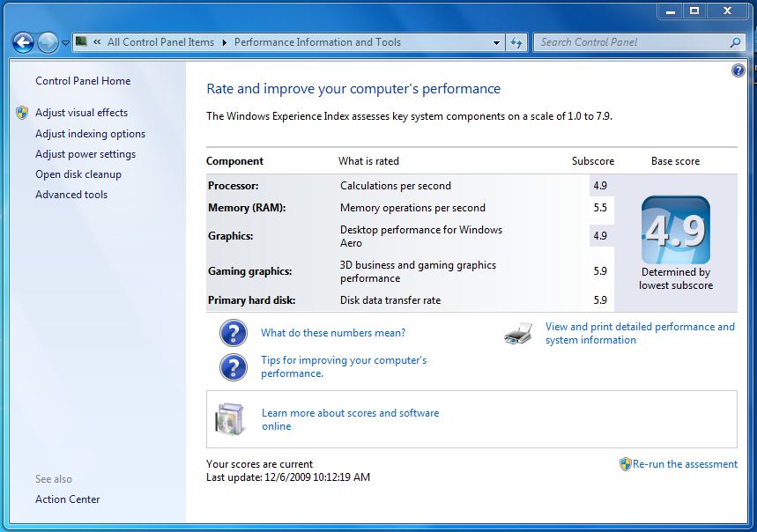The image size is (757, 532).
Task: Open What do these numbers mean link
Action: [333, 333]
